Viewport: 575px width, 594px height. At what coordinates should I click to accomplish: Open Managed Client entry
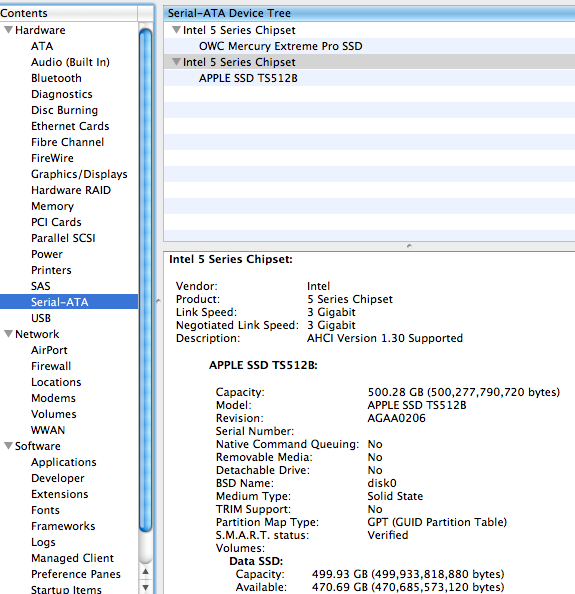click(72, 558)
